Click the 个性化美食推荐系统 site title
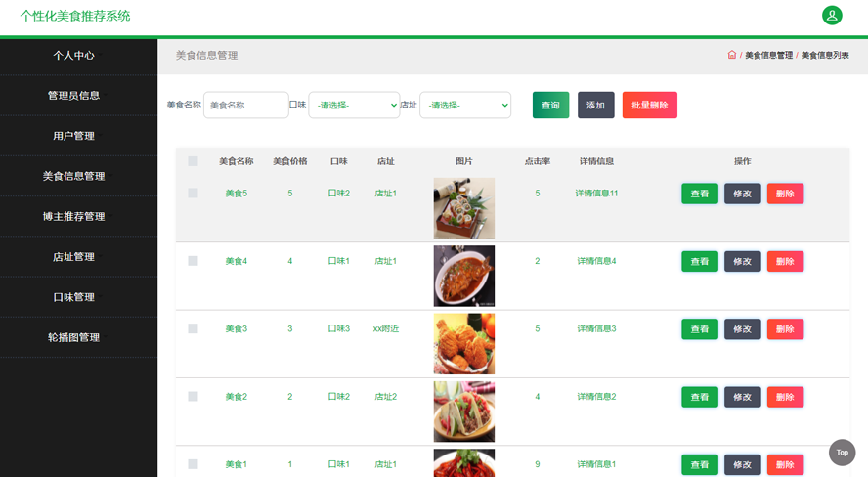 coord(75,16)
